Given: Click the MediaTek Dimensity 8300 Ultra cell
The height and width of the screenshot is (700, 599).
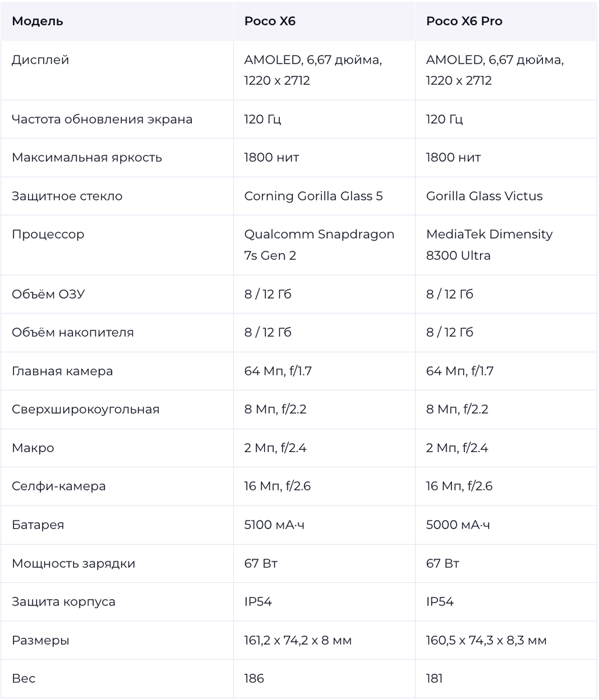Looking at the screenshot, I should [x=489, y=245].
